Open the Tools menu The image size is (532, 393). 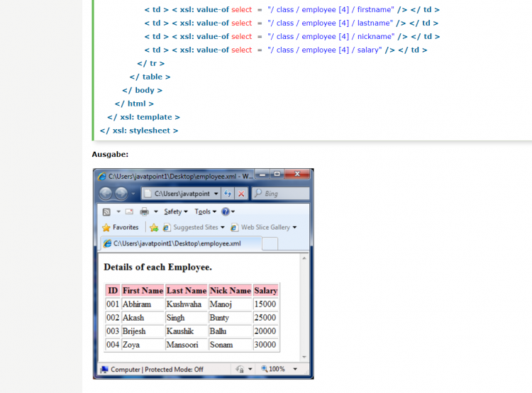pos(205,211)
